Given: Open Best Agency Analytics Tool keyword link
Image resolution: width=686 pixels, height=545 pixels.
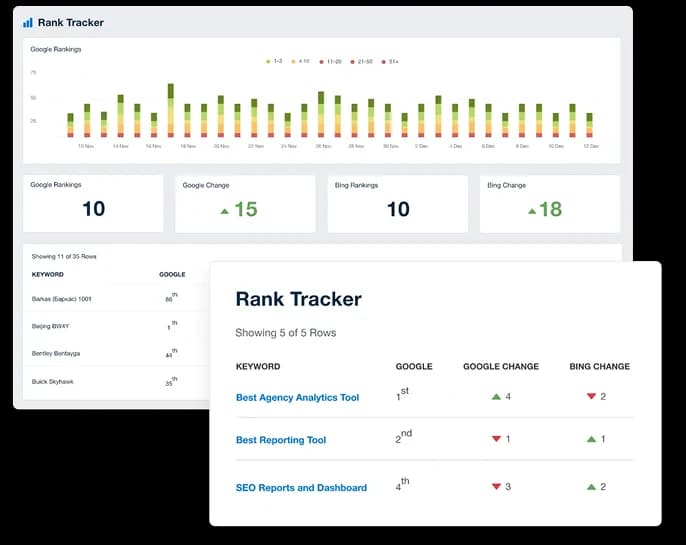Looking at the screenshot, I should point(297,398).
